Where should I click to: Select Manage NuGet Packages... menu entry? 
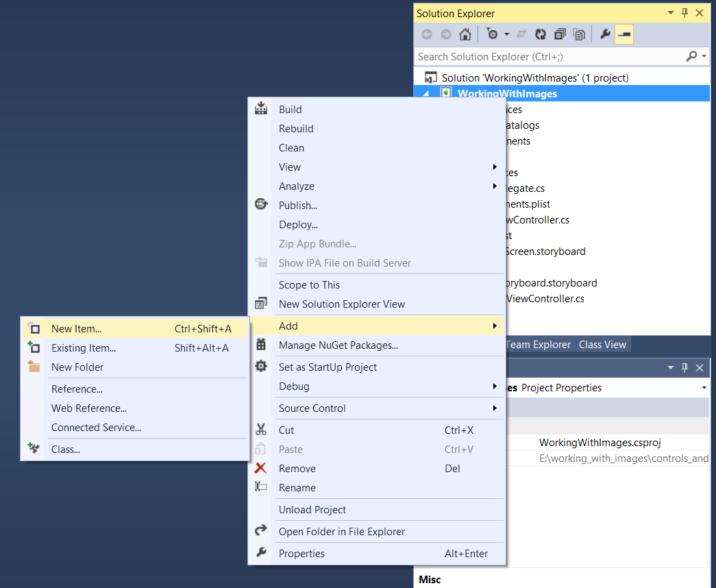click(x=338, y=345)
